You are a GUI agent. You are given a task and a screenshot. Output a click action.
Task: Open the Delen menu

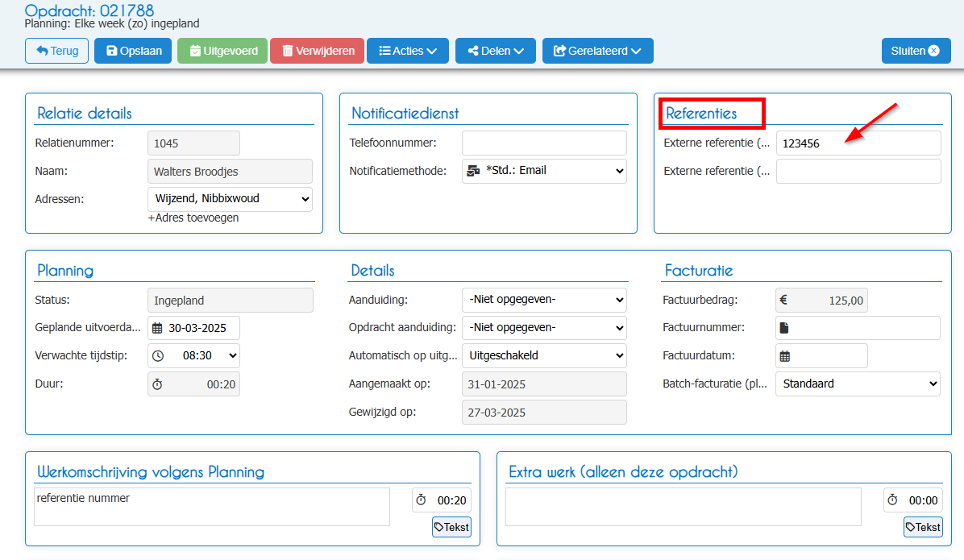tap(496, 51)
